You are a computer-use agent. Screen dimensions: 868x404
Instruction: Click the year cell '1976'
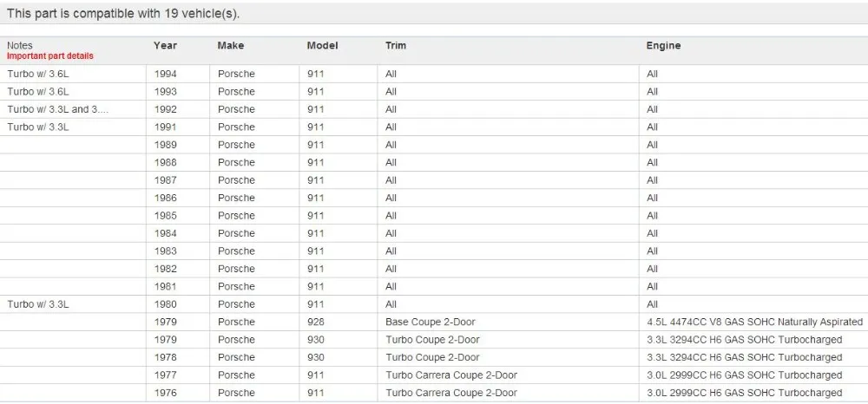165,393
